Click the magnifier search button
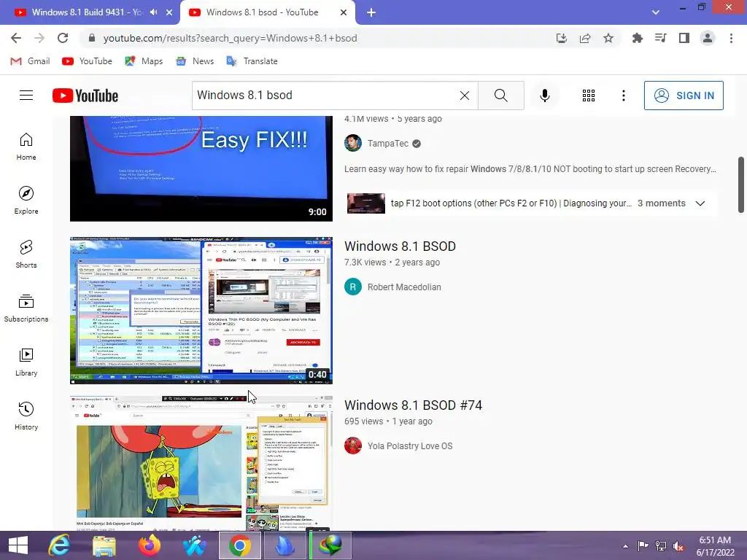The height and width of the screenshot is (560, 747). [500, 96]
